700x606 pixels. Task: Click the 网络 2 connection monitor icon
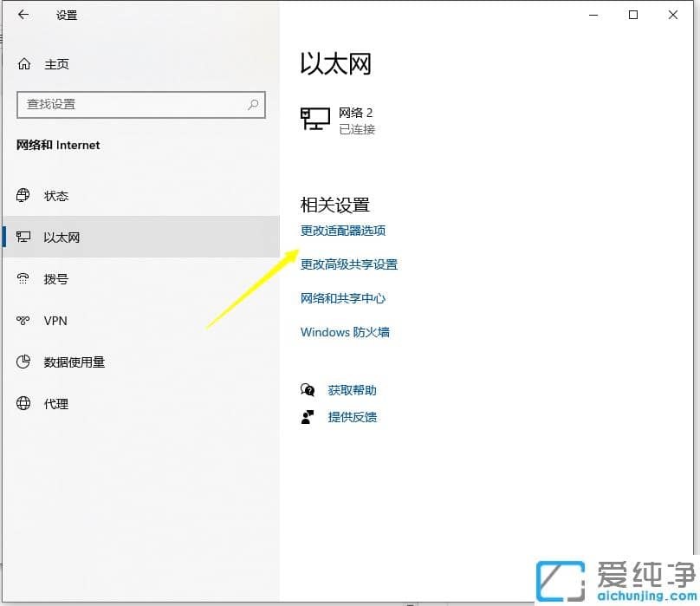314,116
